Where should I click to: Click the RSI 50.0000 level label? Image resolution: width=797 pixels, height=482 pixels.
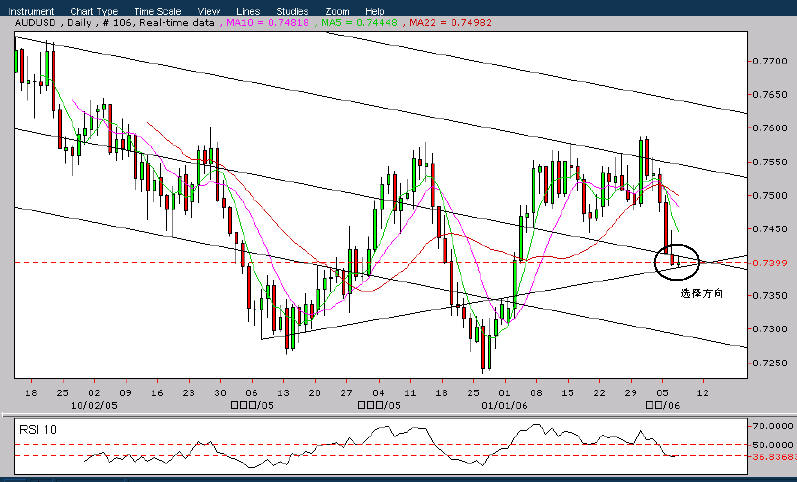coord(773,444)
